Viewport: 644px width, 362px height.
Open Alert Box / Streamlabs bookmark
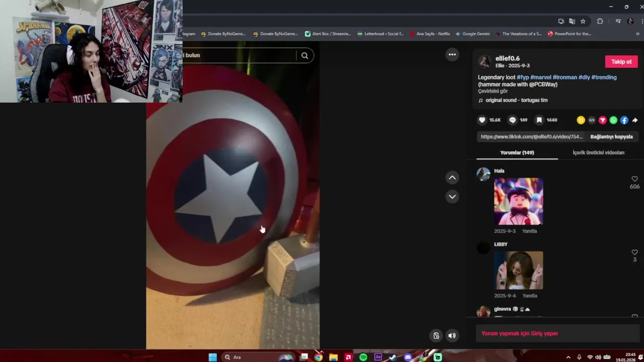[328, 34]
